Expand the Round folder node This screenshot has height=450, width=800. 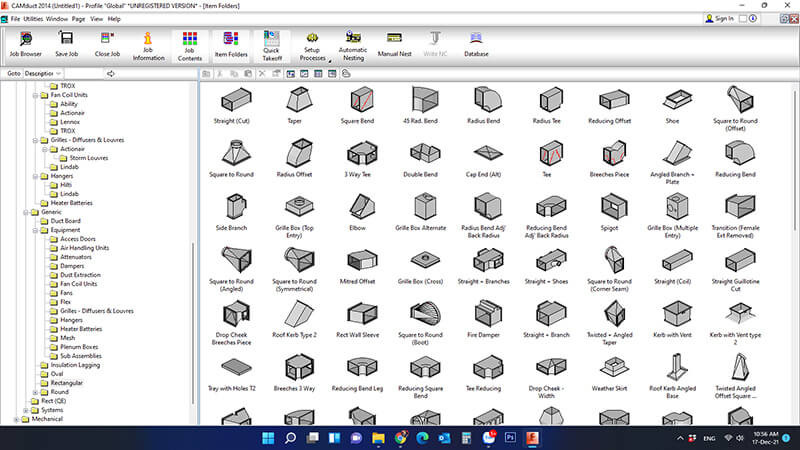click(x=35, y=392)
